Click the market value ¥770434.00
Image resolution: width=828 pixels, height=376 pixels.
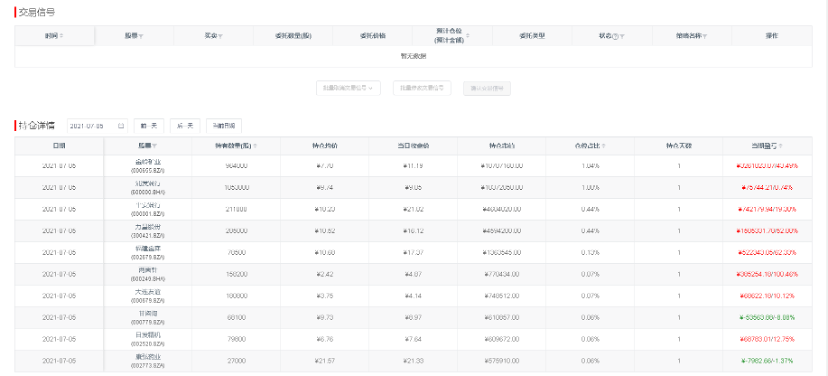point(502,274)
